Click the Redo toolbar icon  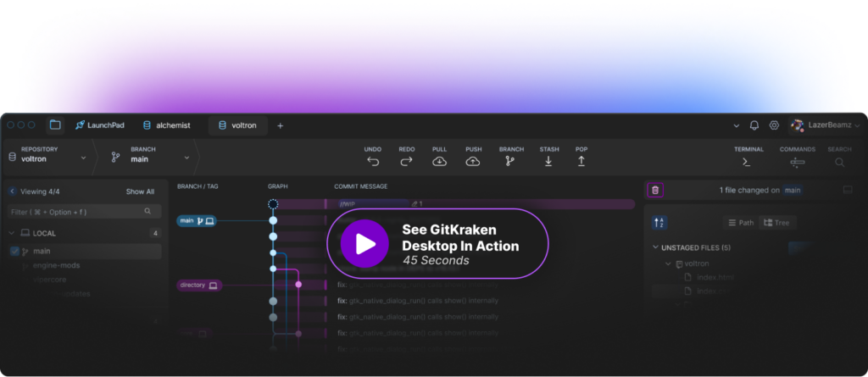[x=407, y=161]
